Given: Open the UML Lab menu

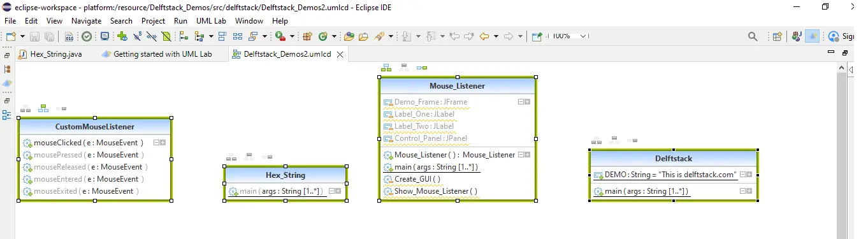Looking at the screenshot, I should point(211,21).
